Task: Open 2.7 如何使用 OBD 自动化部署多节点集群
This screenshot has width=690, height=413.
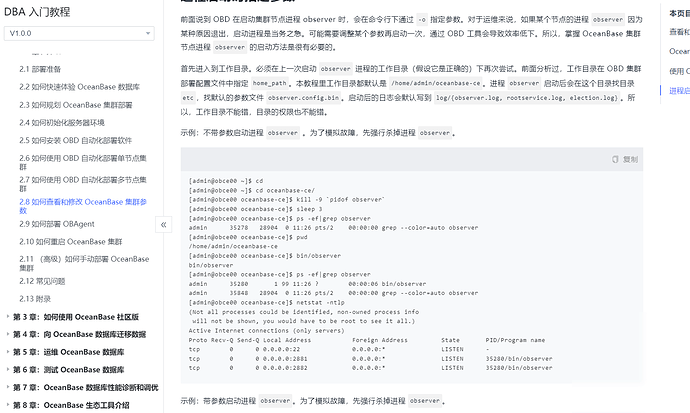Action: tap(83, 184)
